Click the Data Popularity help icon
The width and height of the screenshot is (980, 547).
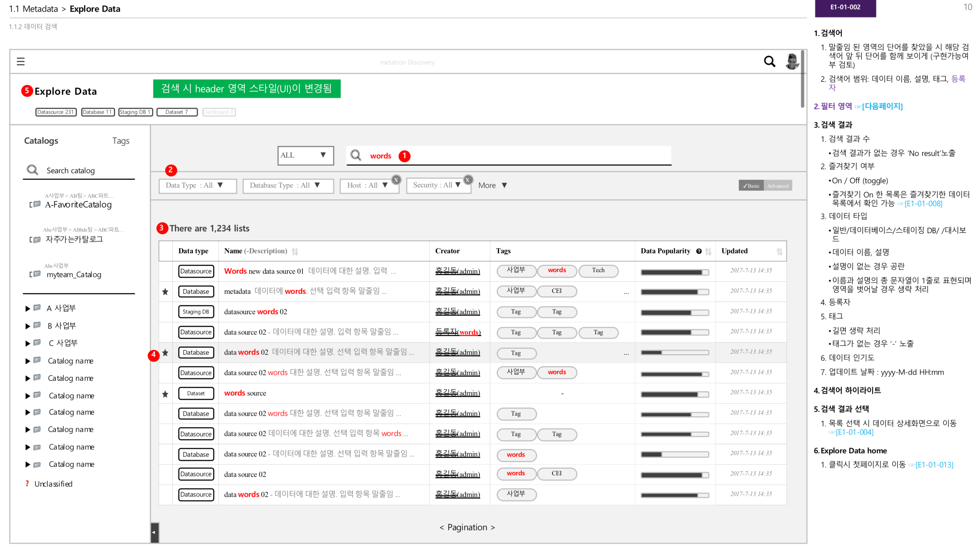[699, 251]
